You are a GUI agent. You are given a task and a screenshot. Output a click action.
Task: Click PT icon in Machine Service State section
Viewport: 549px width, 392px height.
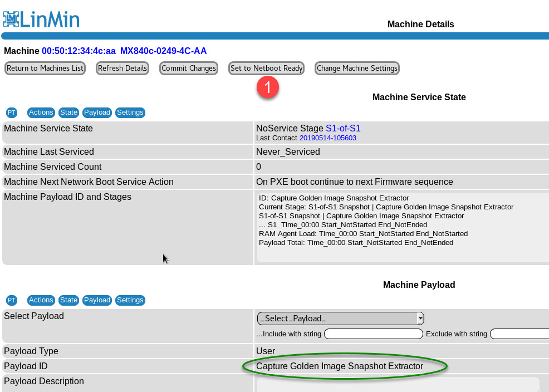[x=12, y=112]
